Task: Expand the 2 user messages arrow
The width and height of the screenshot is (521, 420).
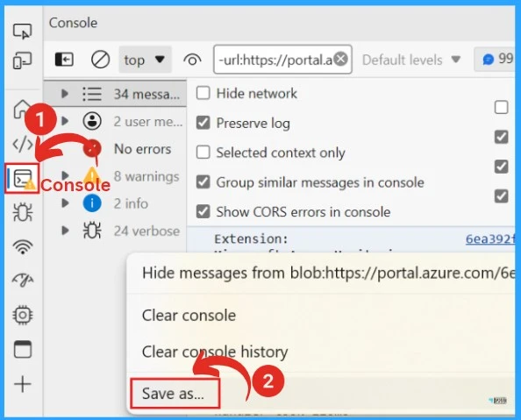Action: click(x=65, y=121)
